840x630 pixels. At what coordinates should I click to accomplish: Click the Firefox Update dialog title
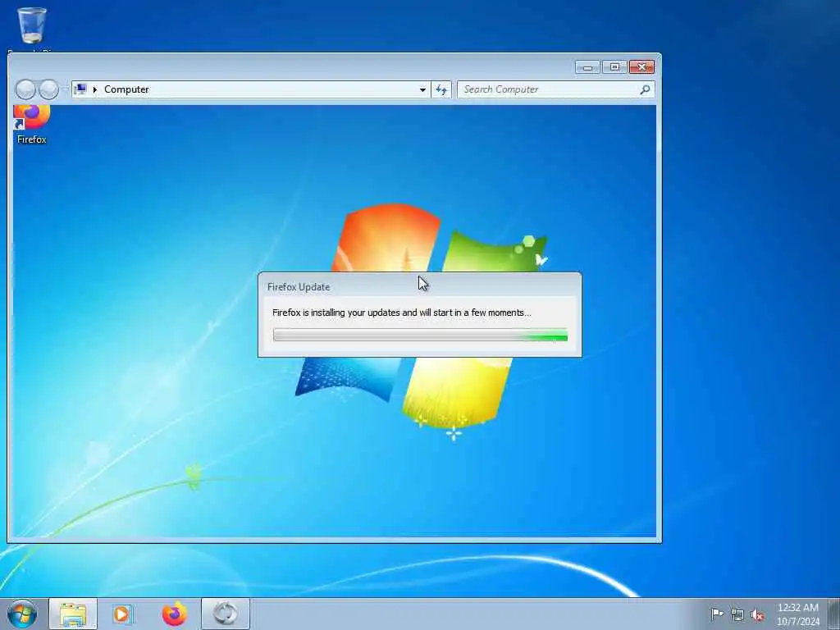pos(299,287)
